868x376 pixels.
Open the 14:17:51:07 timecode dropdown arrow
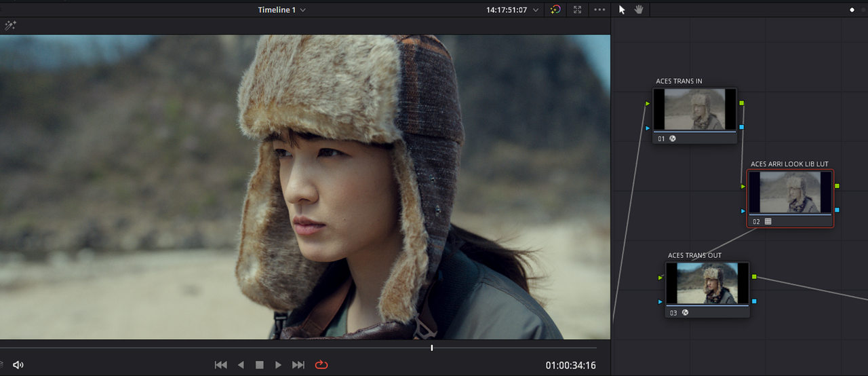click(536, 10)
